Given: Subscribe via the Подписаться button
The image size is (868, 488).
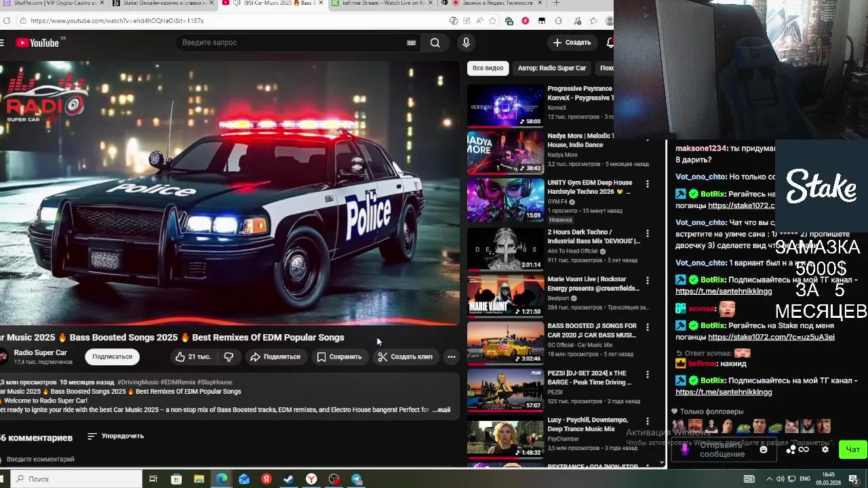Looking at the screenshot, I should pos(112,357).
